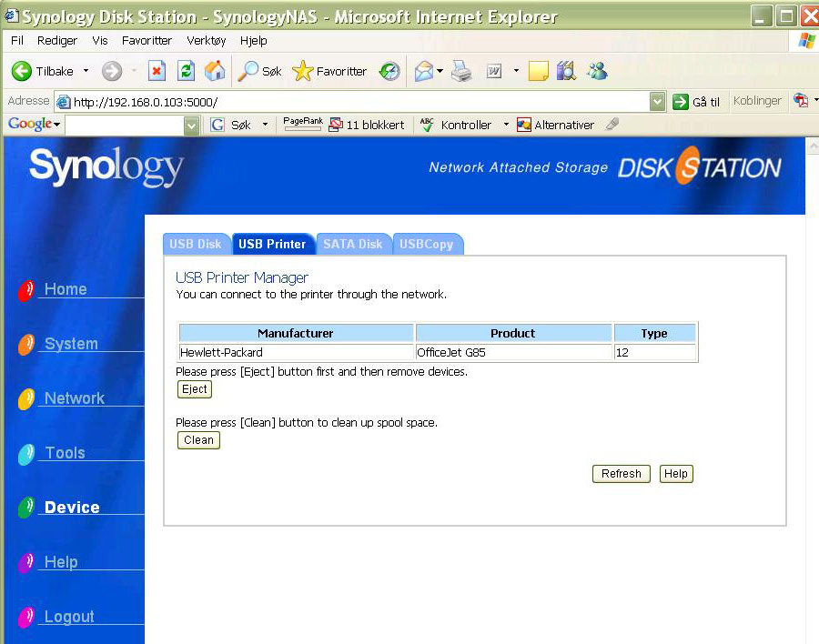
Task: Click 11 blokkert popup blocker
Action: pos(367,125)
